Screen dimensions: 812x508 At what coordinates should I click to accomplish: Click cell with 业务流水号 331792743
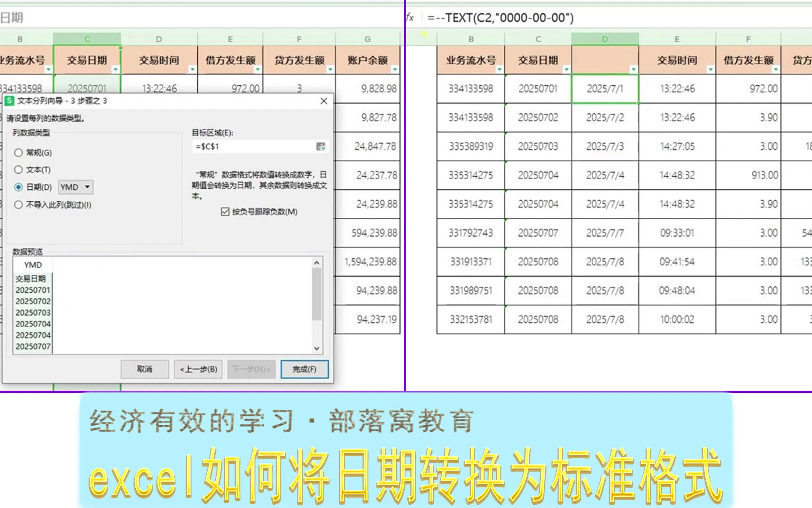coord(471,233)
